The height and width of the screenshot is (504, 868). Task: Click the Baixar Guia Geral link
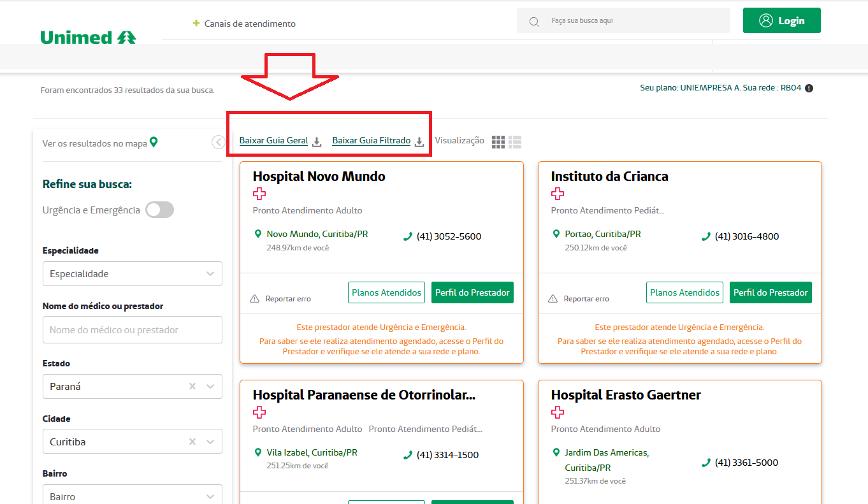point(274,141)
